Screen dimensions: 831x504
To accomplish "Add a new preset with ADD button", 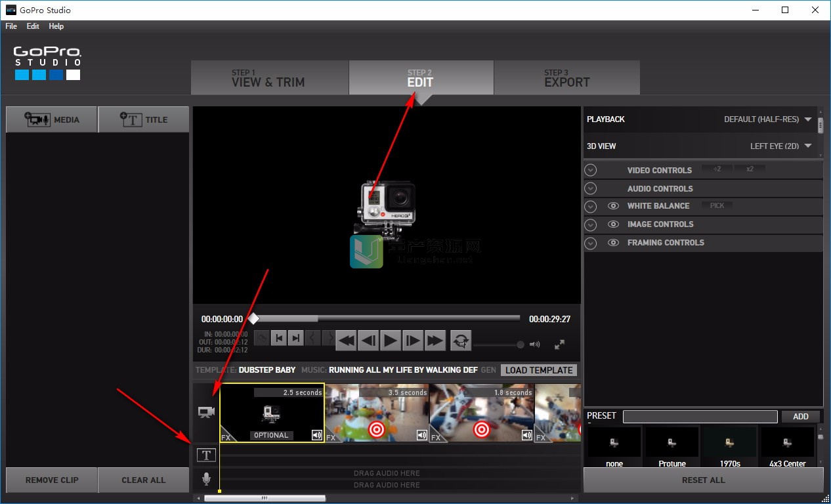I will click(801, 416).
